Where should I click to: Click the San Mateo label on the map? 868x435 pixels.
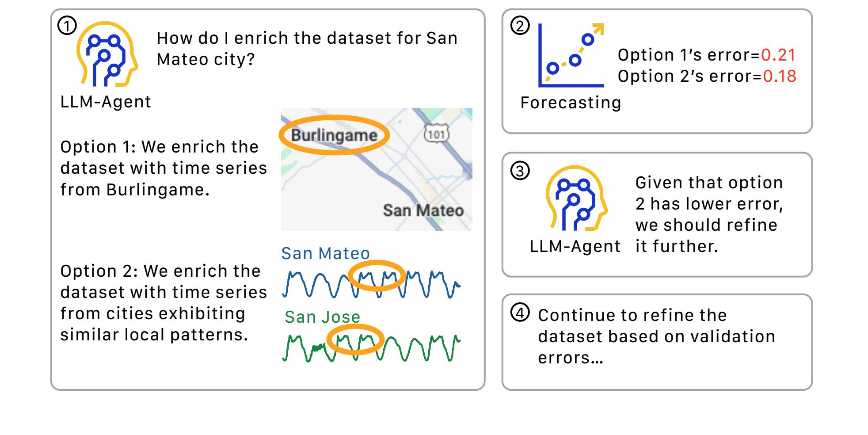[423, 210]
